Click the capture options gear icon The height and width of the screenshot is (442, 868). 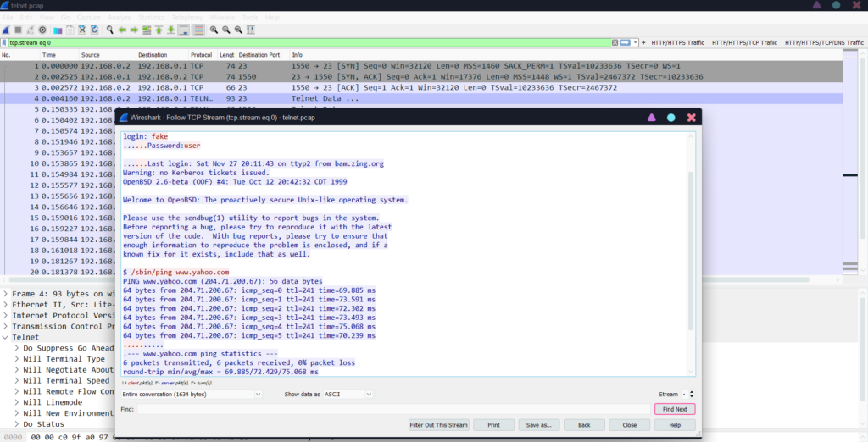pyautogui.click(x=42, y=30)
